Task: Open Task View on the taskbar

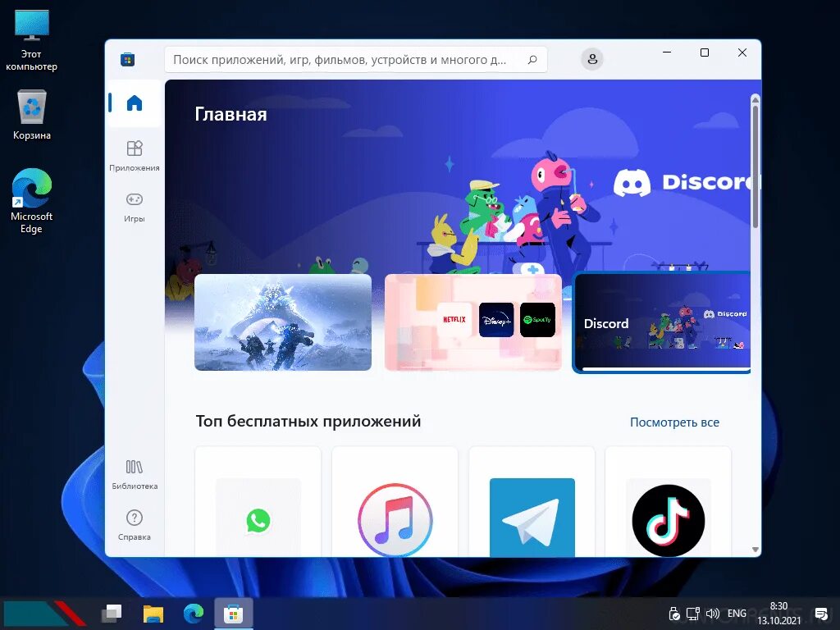Action: [x=112, y=614]
